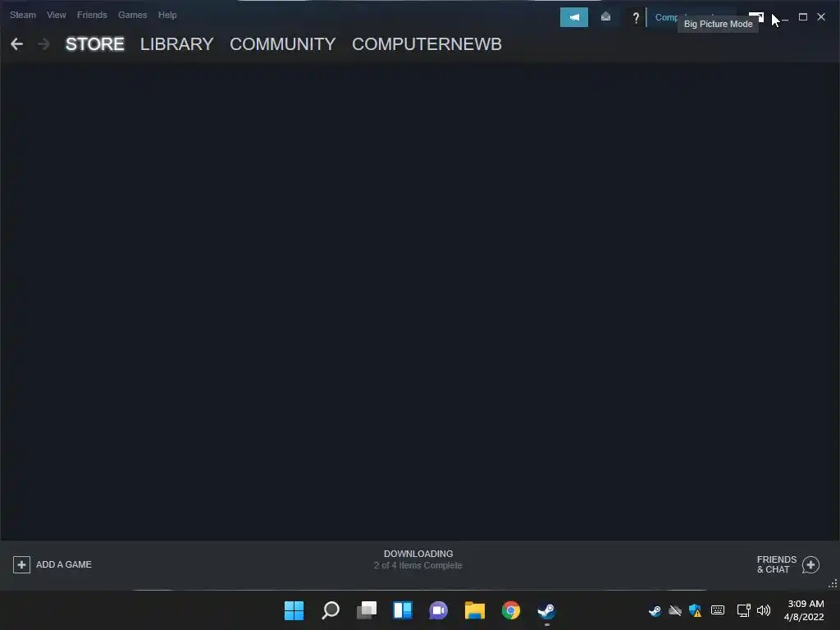The height and width of the screenshot is (630, 840).
Task: Click the FRIENDS & CHAT label
Action: [776, 564]
